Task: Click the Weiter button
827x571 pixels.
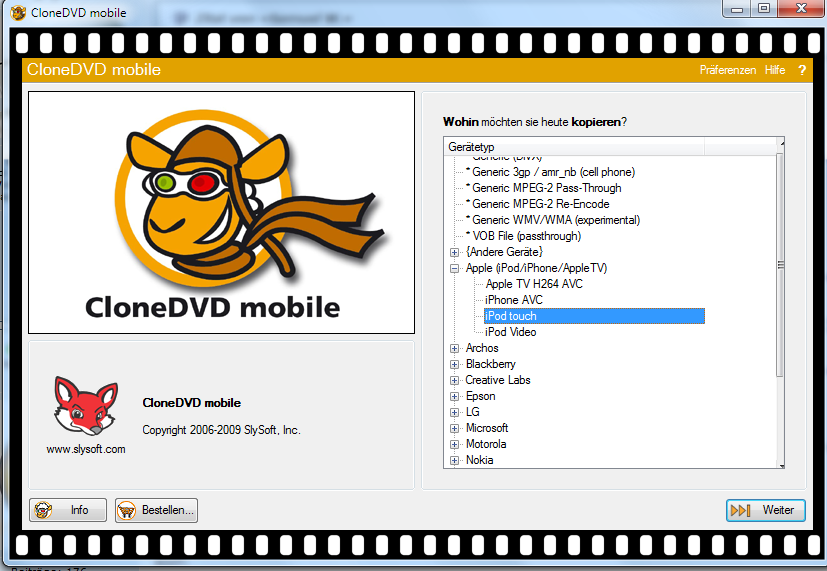Action: (765, 510)
